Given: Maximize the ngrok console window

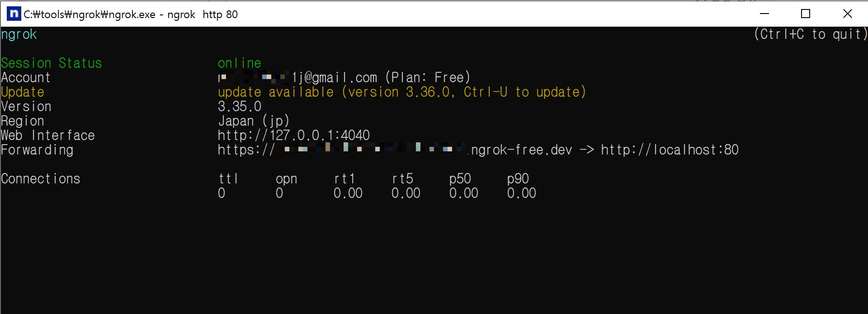Looking at the screenshot, I should pos(806,14).
